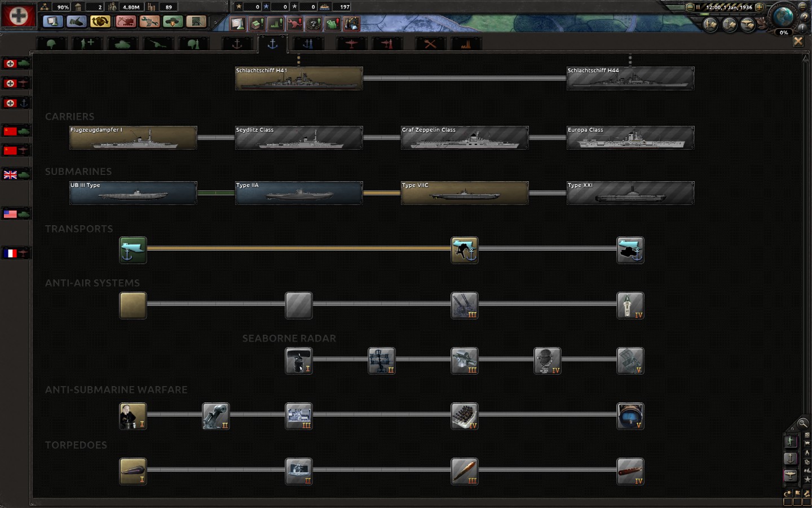Close the research panel with X
This screenshot has width=812, height=508.
798,41
